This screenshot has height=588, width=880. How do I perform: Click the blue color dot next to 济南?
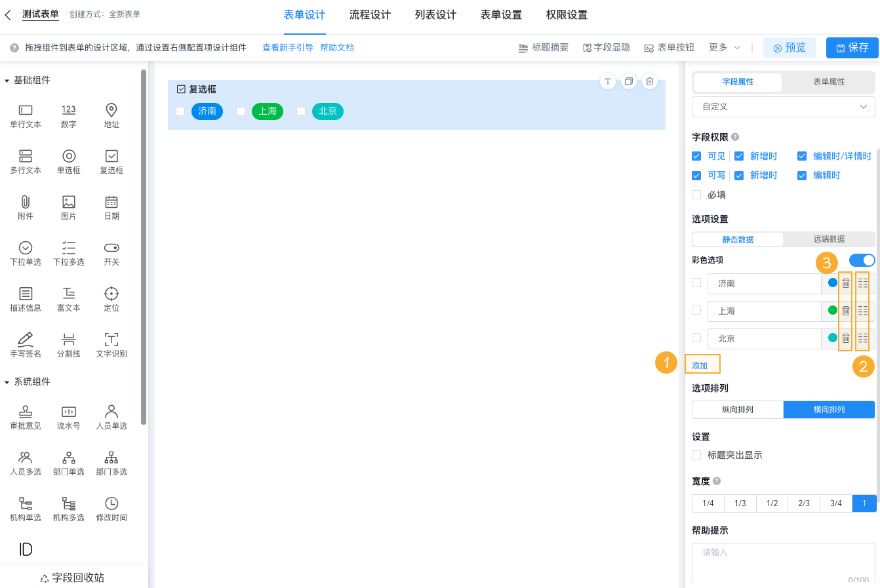831,283
